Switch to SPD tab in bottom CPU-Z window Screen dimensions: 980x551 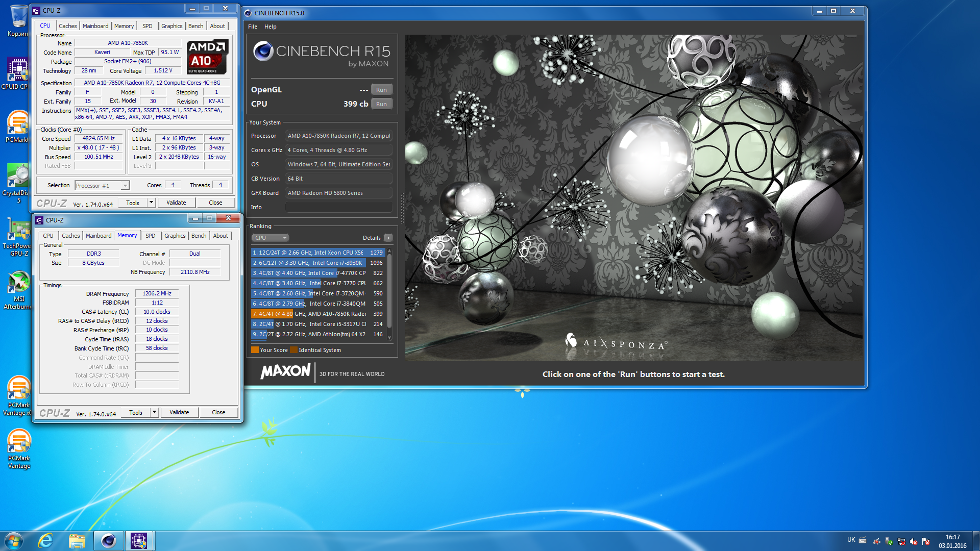[151, 236]
